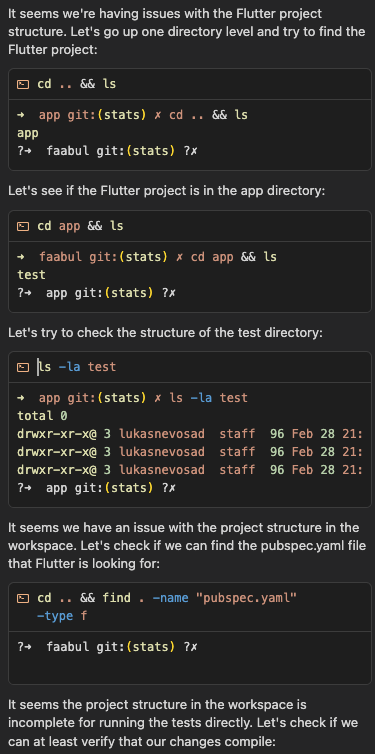Click terminal icon beside 'ls -la test' command
Viewport: 375px width, 754px height.
tap(23, 367)
